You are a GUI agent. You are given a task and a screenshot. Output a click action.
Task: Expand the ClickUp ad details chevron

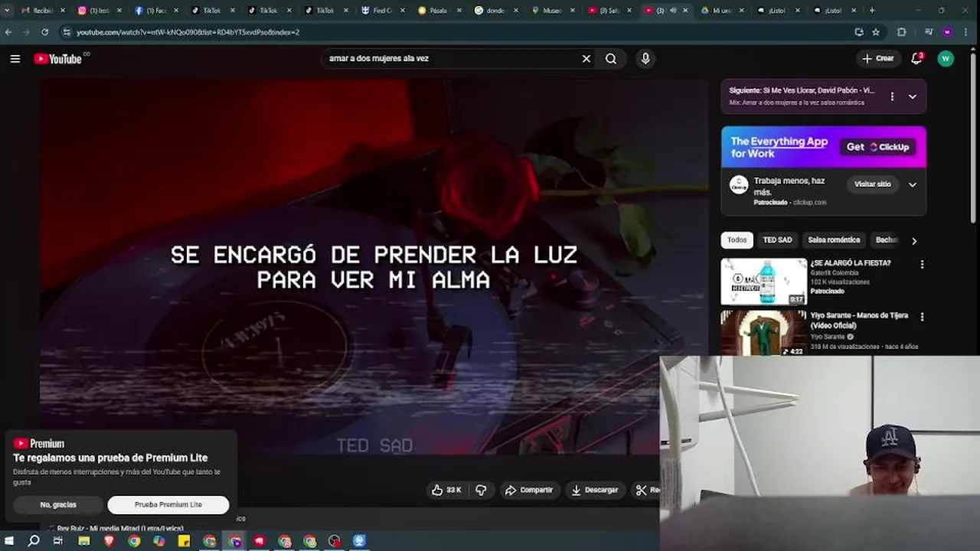click(913, 184)
